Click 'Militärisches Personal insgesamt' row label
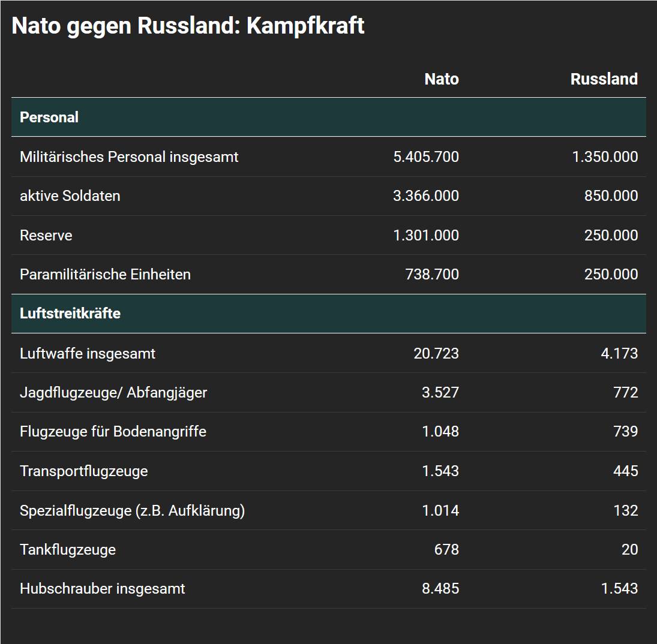657x644 pixels. 129,157
